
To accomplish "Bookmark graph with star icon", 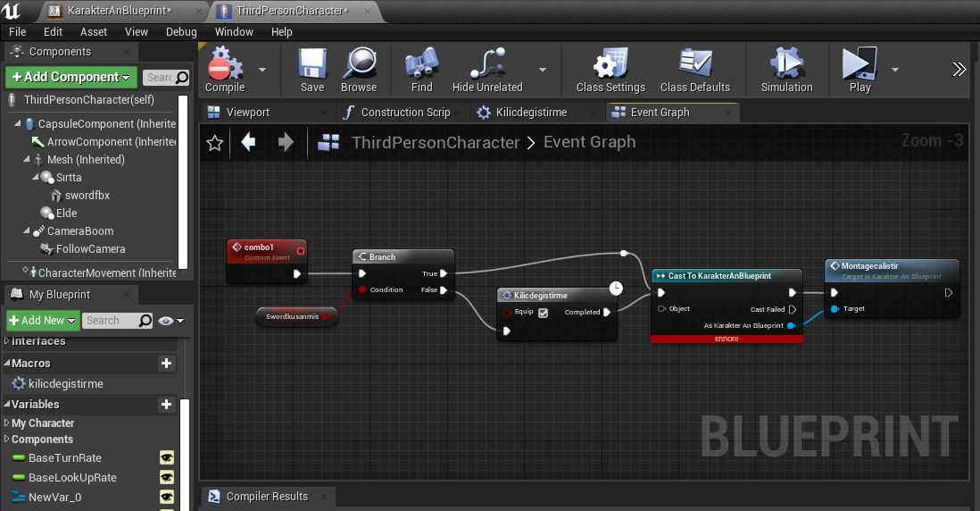I will coord(214,143).
